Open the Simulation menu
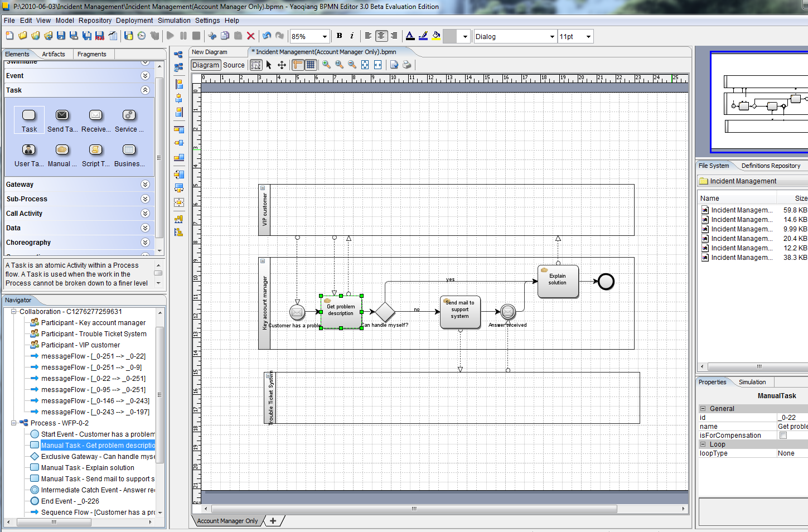Viewport: 808px width, 532px height. [x=174, y=21]
